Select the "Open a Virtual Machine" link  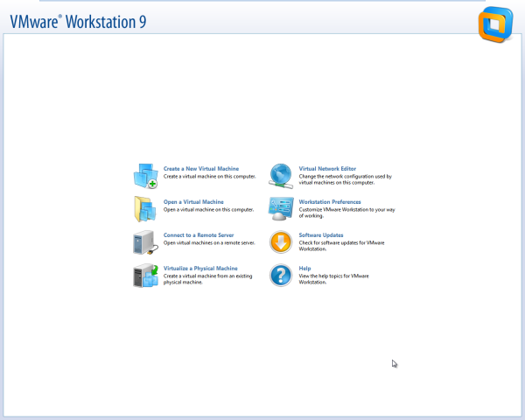pos(193,202)
